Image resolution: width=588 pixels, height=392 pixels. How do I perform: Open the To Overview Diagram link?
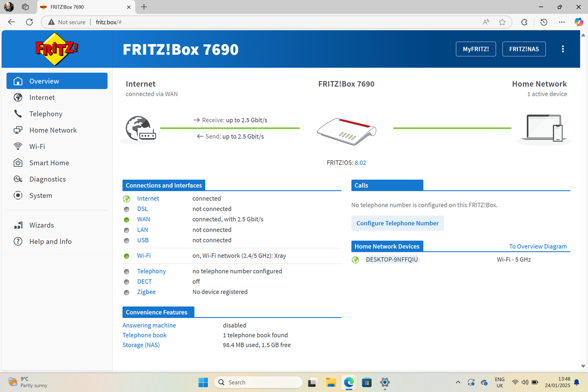tap(538, 246)
